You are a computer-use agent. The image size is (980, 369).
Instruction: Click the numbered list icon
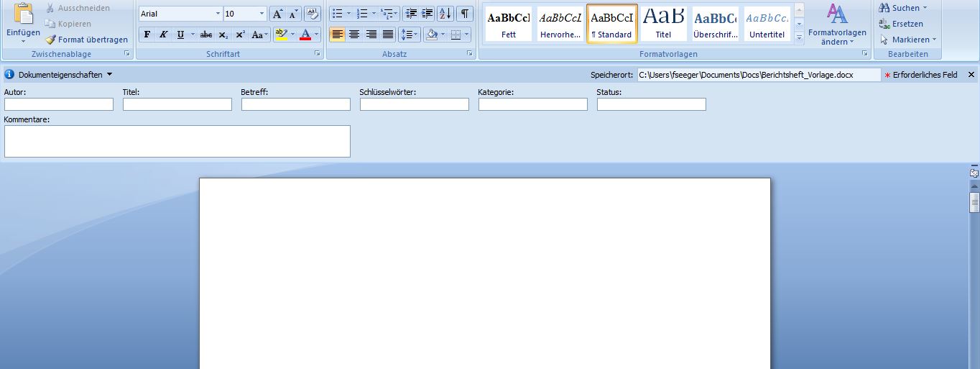click(362, 14)
